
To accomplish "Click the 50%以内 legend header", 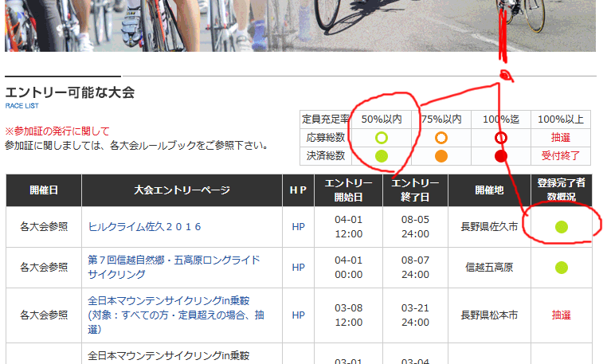I will click(382, 119).
